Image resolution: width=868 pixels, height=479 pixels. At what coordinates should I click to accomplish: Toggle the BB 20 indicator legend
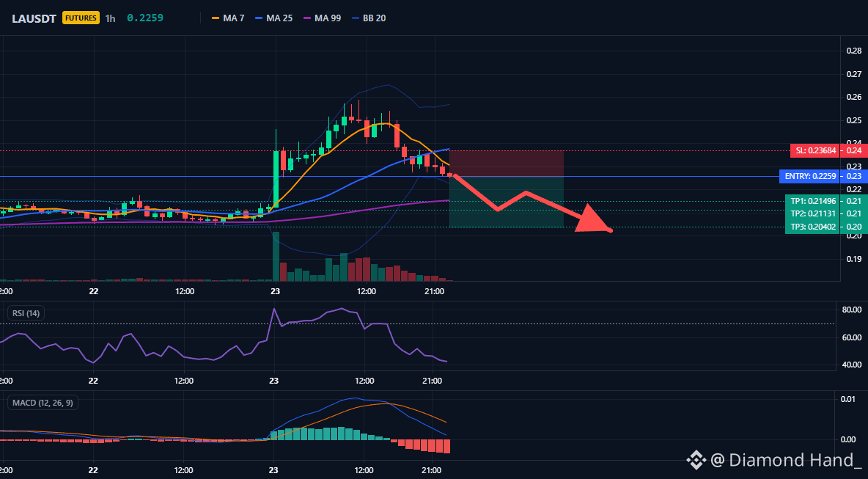[369, 18]
